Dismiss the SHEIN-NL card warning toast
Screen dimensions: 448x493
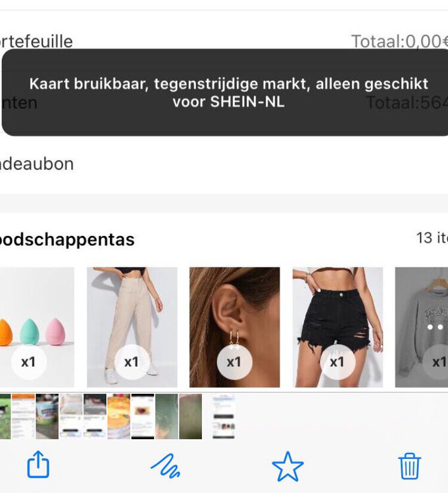click(225, 93)
